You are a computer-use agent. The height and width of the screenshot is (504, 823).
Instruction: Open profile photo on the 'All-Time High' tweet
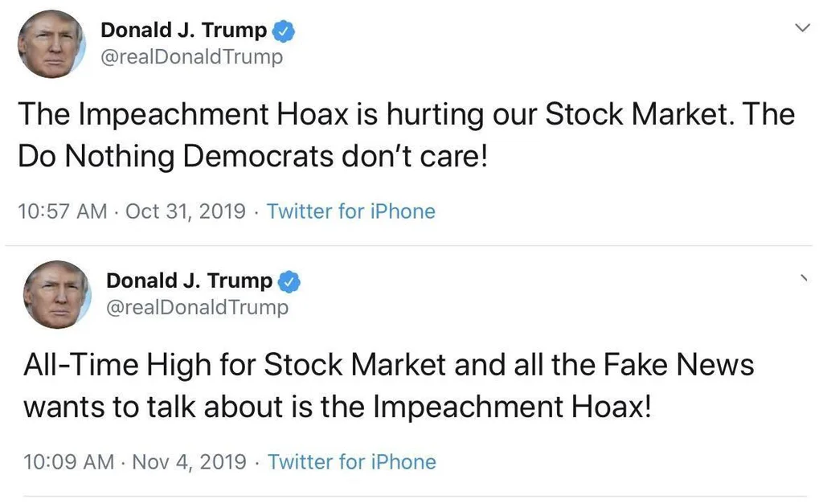(x=56, y=294)
